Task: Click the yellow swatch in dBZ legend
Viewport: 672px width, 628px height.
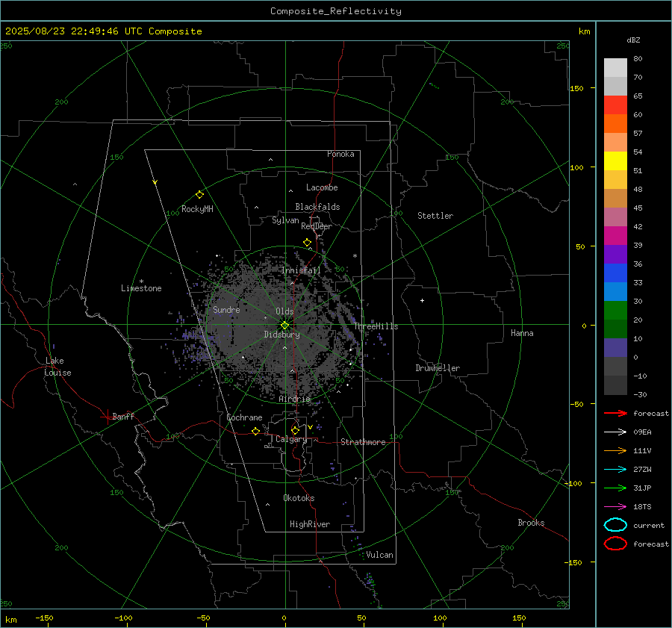Action: coord(615,161)
